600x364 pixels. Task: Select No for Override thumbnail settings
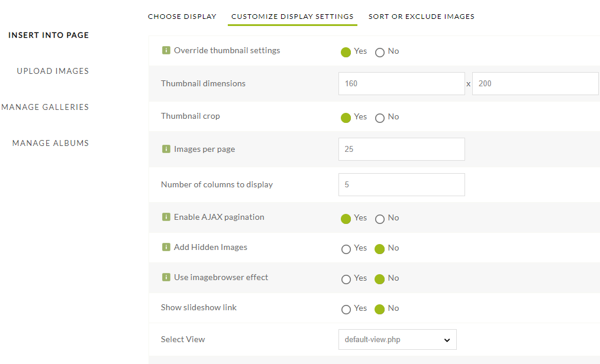pyautogui.click(x=380, y=52)
